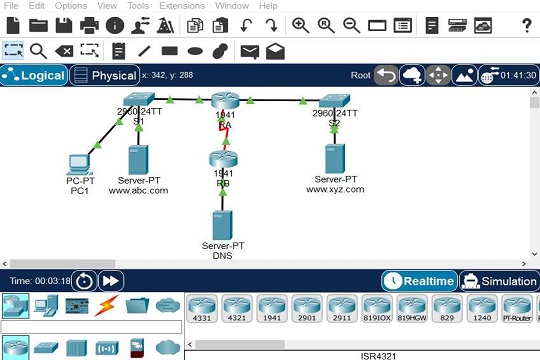Open a file using the folder icon
The height and width of the screenshot is (360, 540).
(x=38, y=25)
